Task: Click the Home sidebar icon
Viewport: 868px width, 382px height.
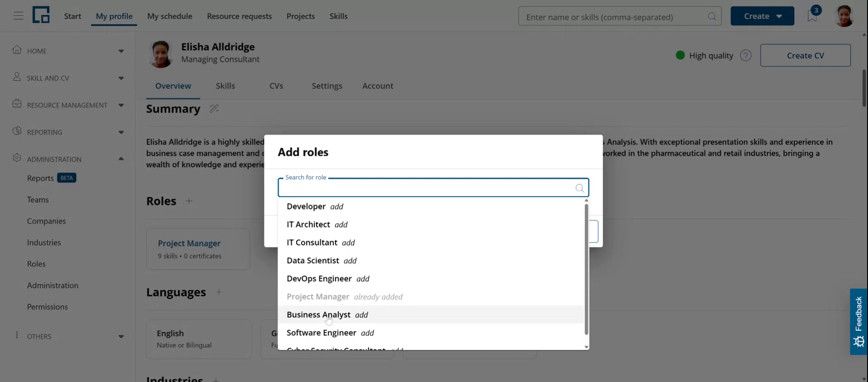Action: click(x=17, y=50)
